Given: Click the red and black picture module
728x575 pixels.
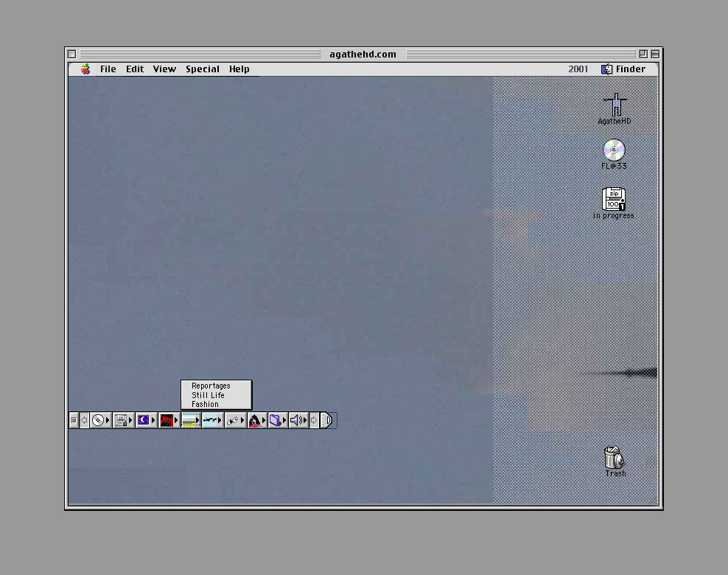Looking at the screenshot, I should point(169,420).
